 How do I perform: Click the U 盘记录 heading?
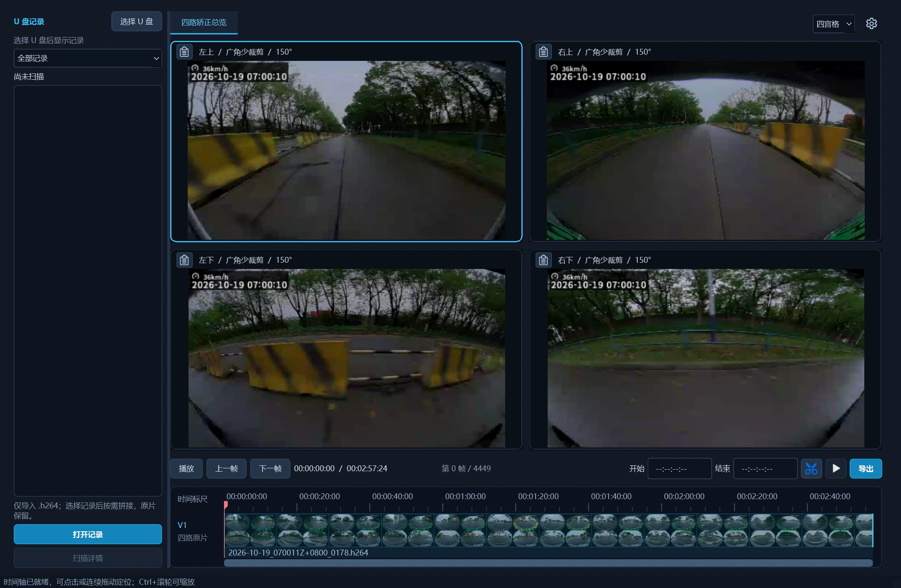pyautogui.click(x=29, y=22)
